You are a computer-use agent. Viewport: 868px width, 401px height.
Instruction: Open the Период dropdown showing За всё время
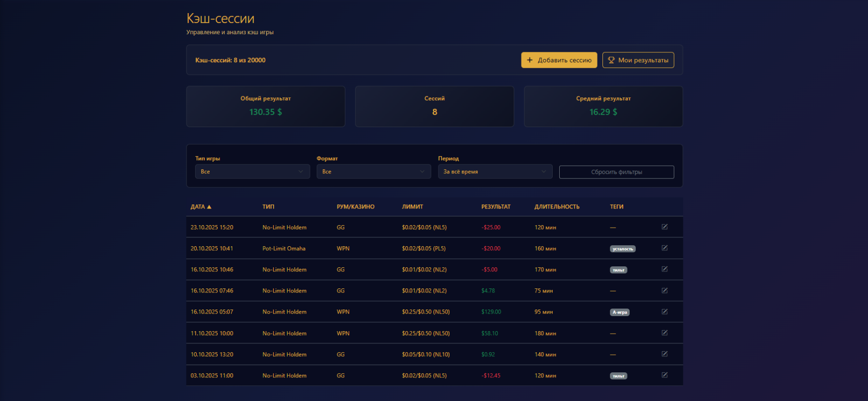(495, 172)
